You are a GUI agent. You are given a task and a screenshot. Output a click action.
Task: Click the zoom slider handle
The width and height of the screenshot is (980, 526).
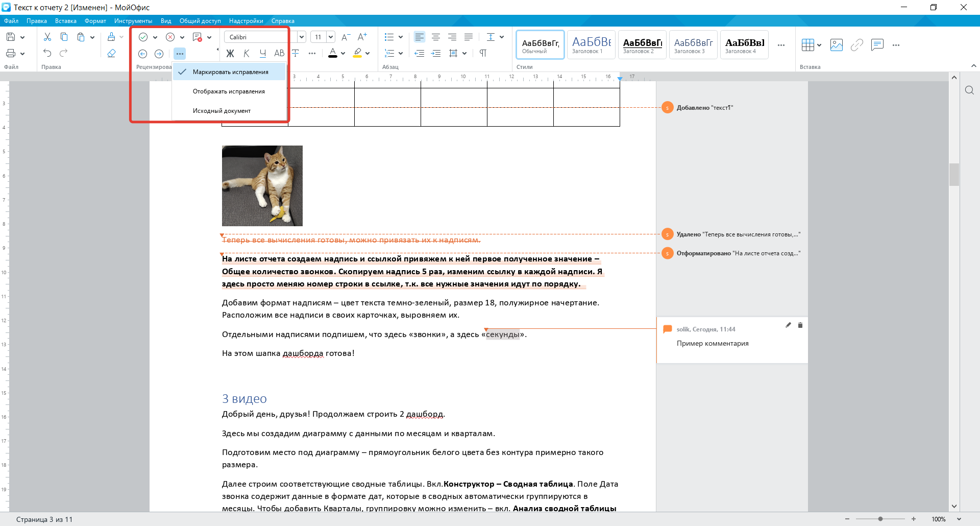click(880, 519)
